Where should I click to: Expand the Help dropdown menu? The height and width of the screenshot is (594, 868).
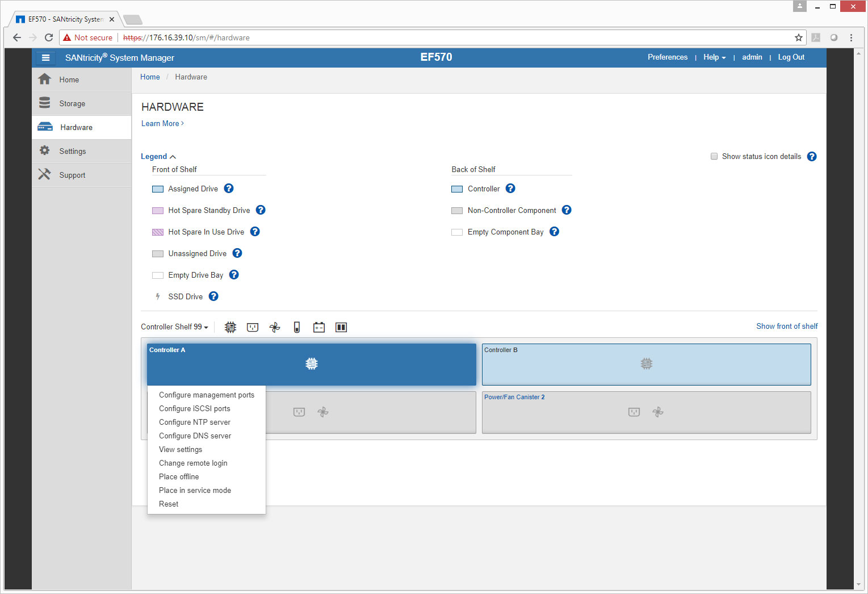[x=714, y=57]
